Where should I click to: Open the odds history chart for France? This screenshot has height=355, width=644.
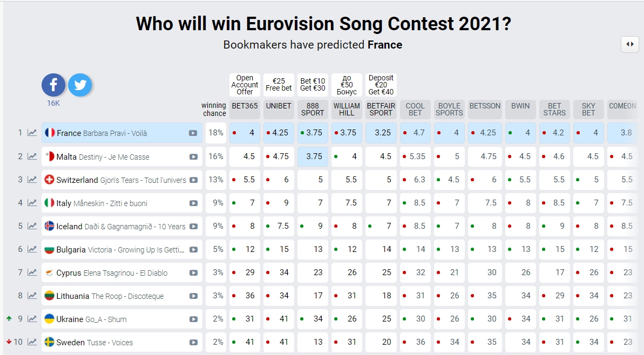[32, 133]
